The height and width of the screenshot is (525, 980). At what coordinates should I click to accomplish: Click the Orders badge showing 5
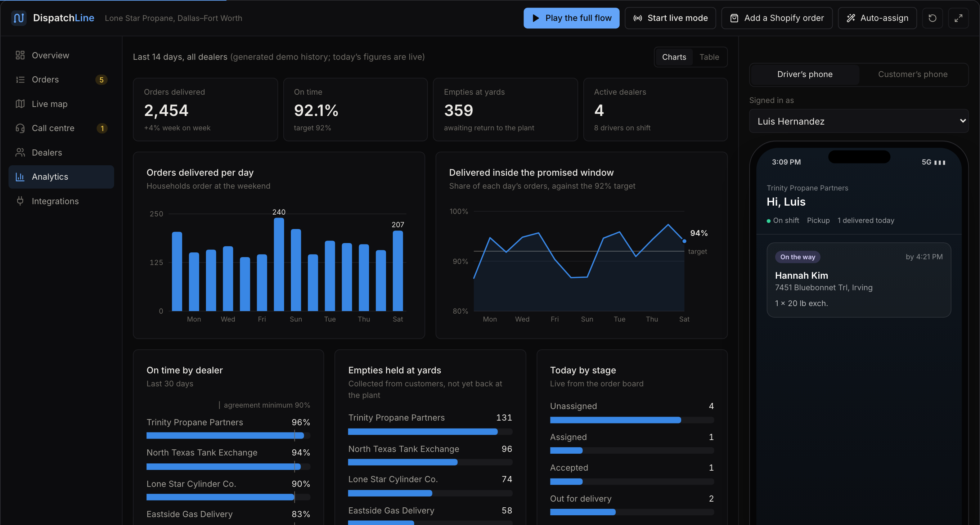[101, 80]
